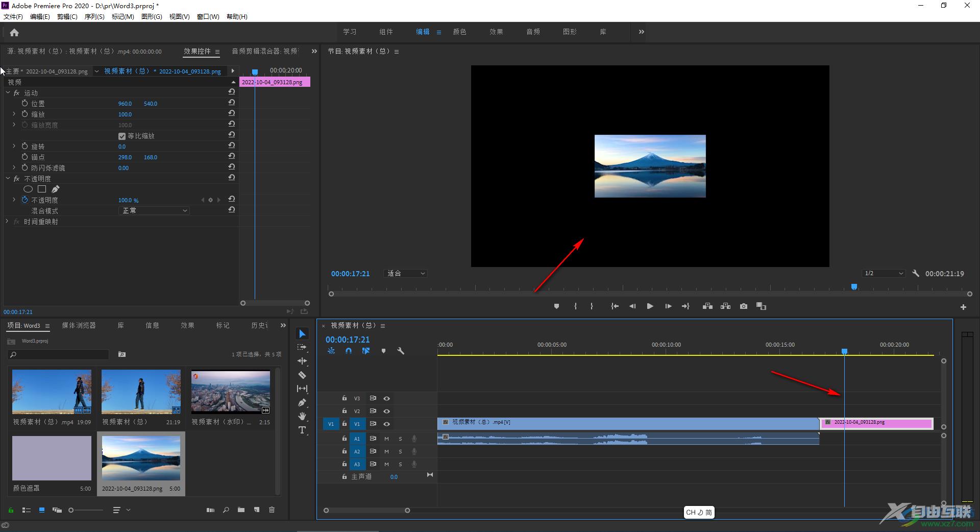Open button editor plus icon
Image resolution: width=980 pixels, height=532 pixels.
click(963, 307)
